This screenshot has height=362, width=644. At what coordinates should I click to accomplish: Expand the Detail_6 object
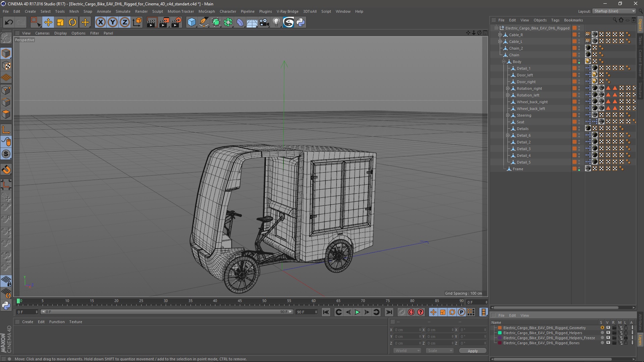(x=507, y=135)
